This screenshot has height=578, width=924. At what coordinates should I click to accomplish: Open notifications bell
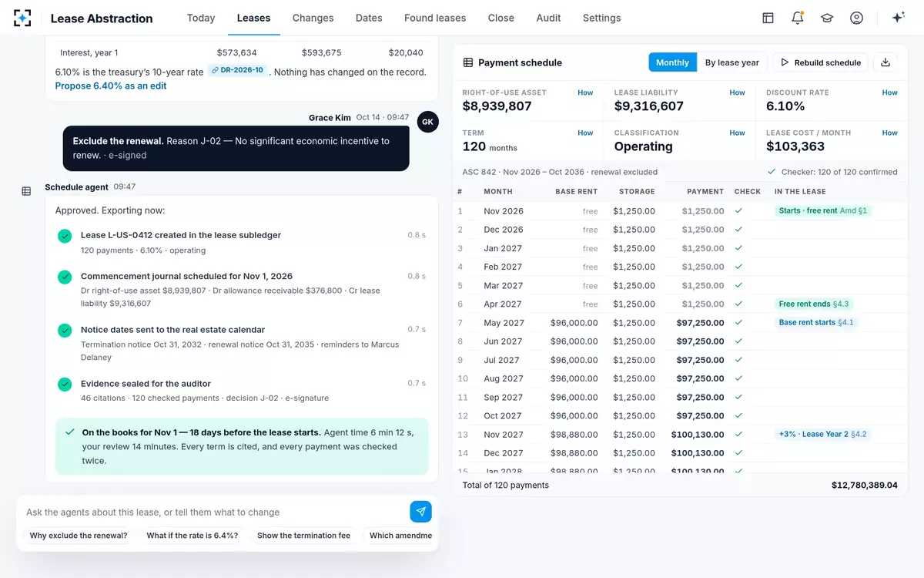[x=797, y=18]
